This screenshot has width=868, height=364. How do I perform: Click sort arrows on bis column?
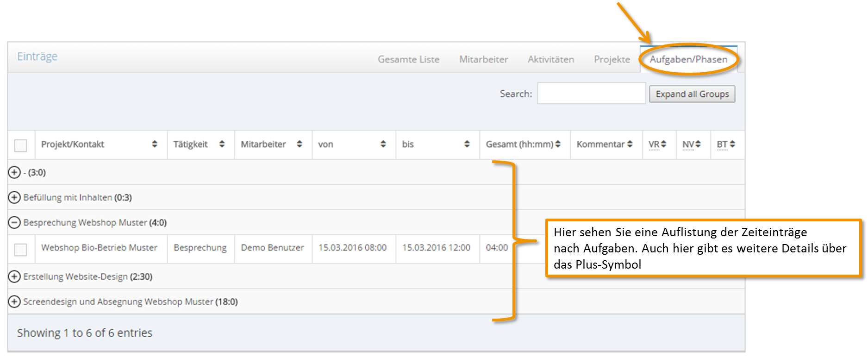(467, 144)
